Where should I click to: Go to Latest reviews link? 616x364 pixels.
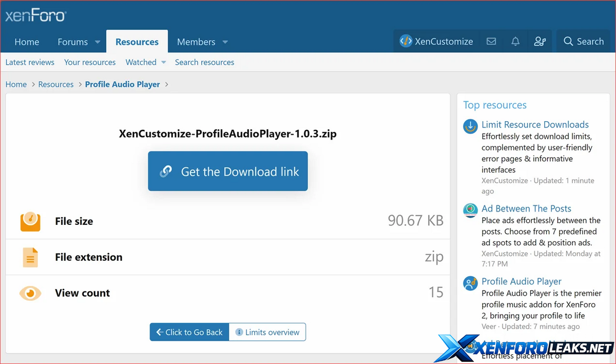[x=30, y=62]
